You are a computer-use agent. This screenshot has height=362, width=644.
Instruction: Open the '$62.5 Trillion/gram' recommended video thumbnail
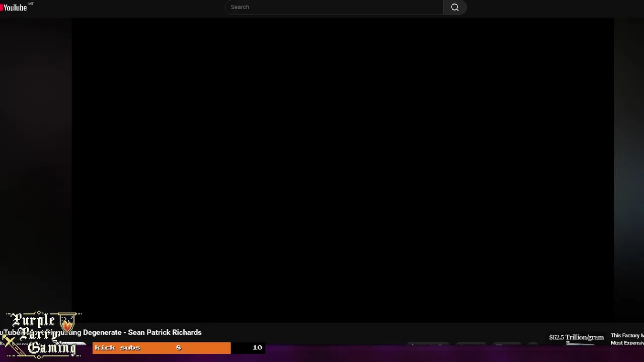point(577,339)
